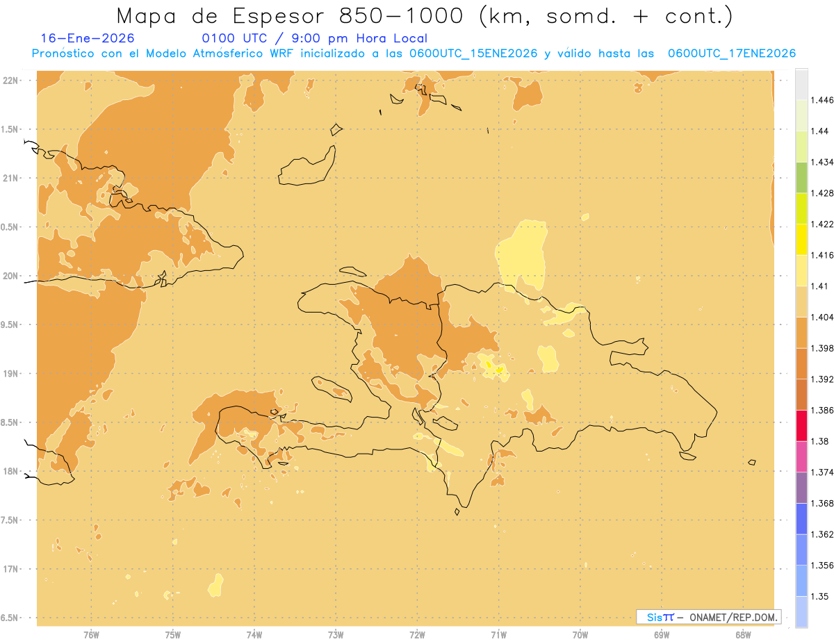Click the '1.374' legend value
Image resolution: width=834 pixels, height=644 pixels.
pyautogui.click(x=822, y=472)
